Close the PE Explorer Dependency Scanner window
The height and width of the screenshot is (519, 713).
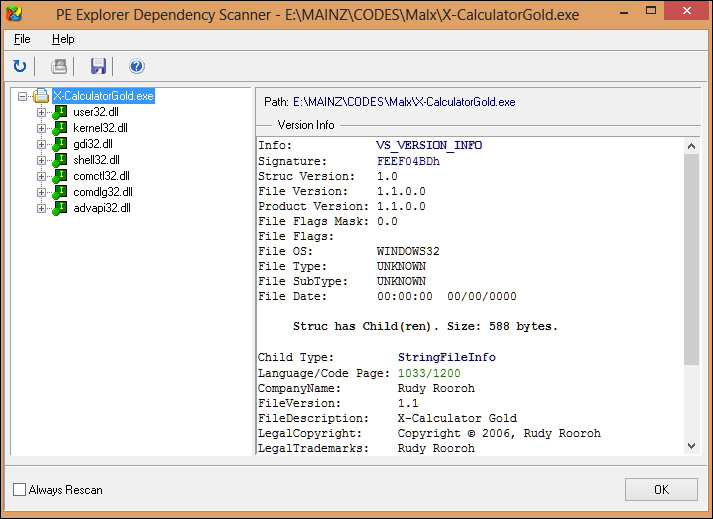click(x=687, y=11)
